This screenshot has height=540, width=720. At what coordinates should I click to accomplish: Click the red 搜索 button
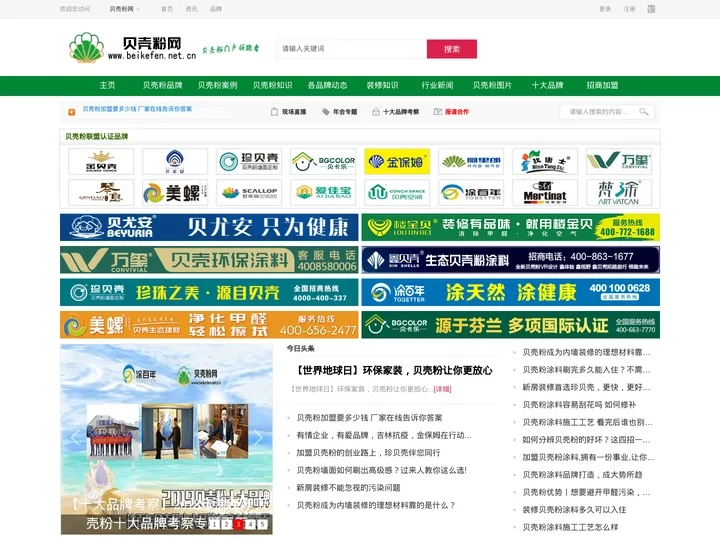pyautogui.click(x=452, y=49)
